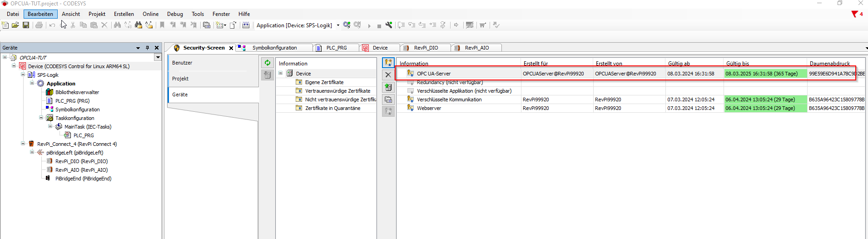The image size is (868, 239).
Task: Click the Copy toolbar icon
Action: point(83,25)
